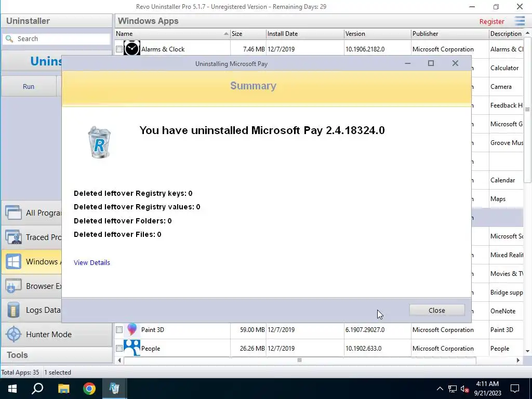Screen dimensions: 532x399
Task: Tick the People checkbox
Action: (119, 348)
